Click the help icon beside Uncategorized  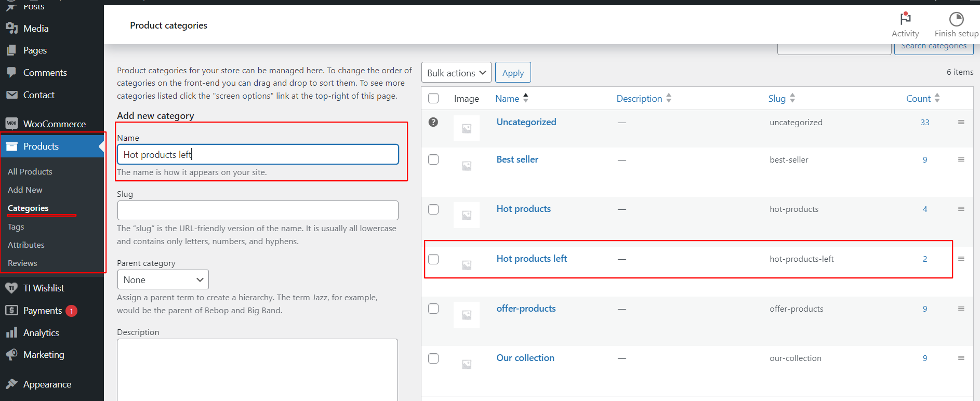point(433,122)
